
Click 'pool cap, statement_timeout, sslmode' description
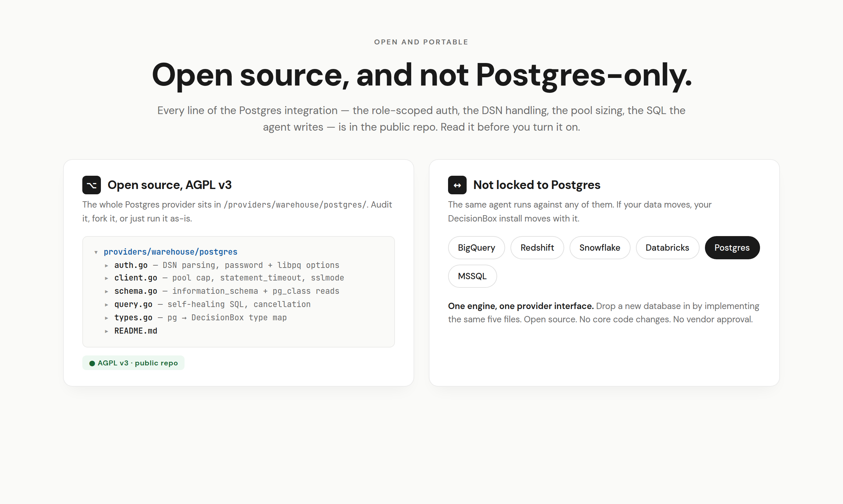[258, 278]
